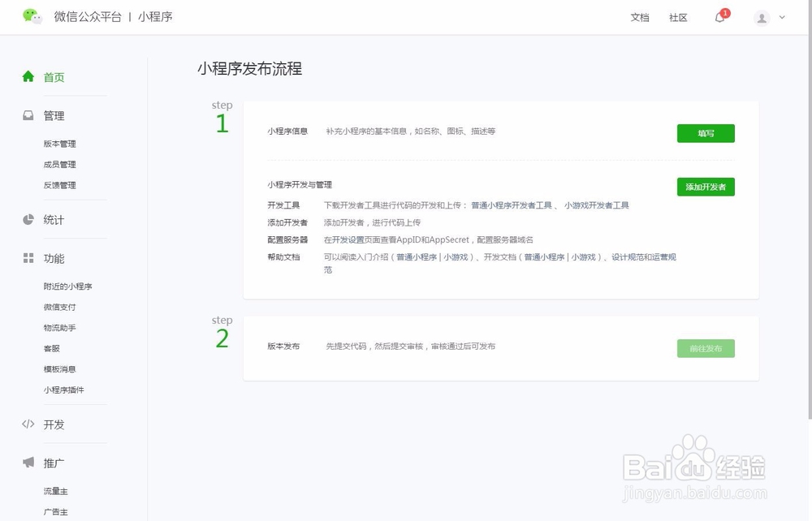Open 普通小程序开发者工具 download link

(x=512, y=205)
